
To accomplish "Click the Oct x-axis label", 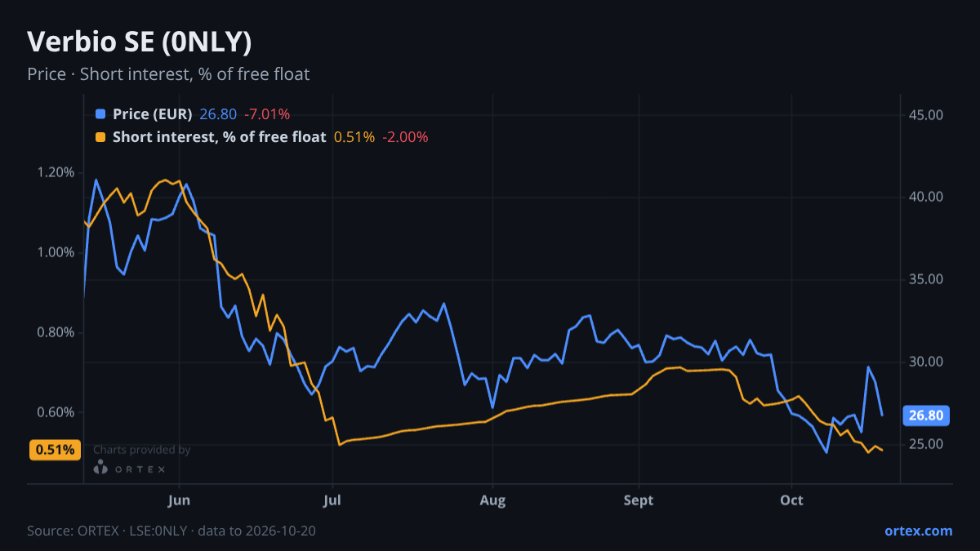I will point(792,500).
